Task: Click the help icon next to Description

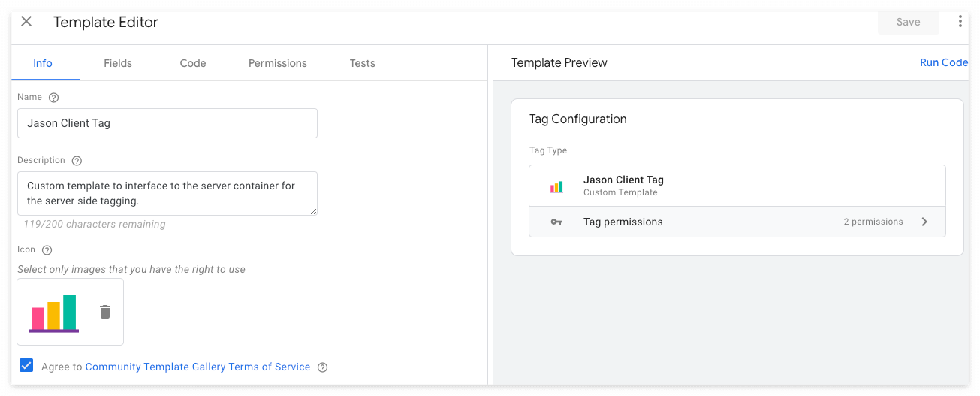Action: 77,161
